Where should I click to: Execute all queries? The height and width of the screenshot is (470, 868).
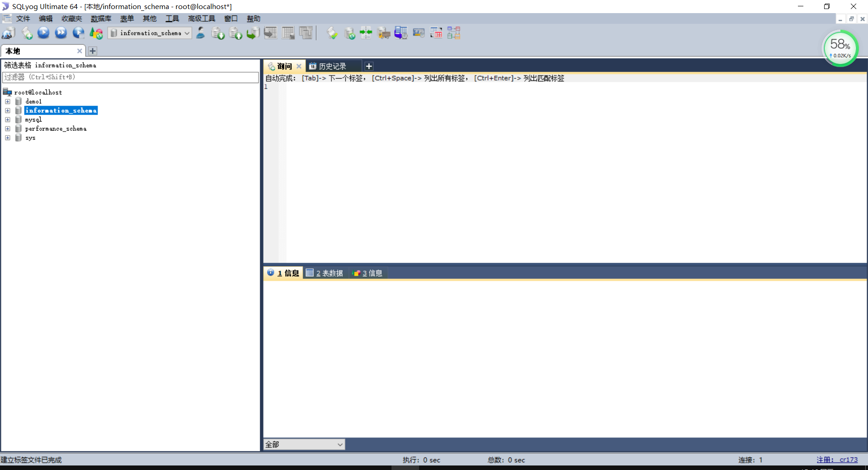(x=61, y=33)
